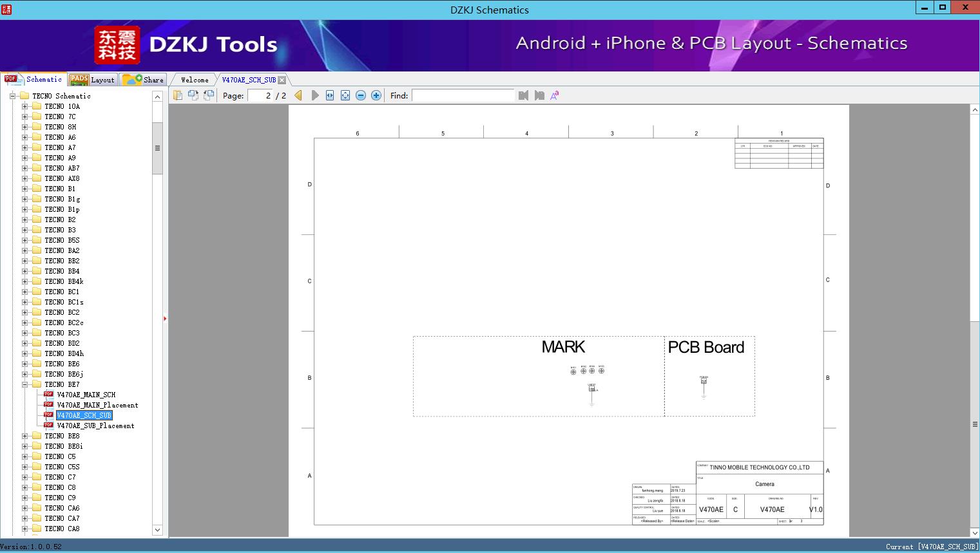The height and width of the screenshot is (553, 980).
Task: Click the tree panel scrollbar thumb
Action: tap(157, 148)
